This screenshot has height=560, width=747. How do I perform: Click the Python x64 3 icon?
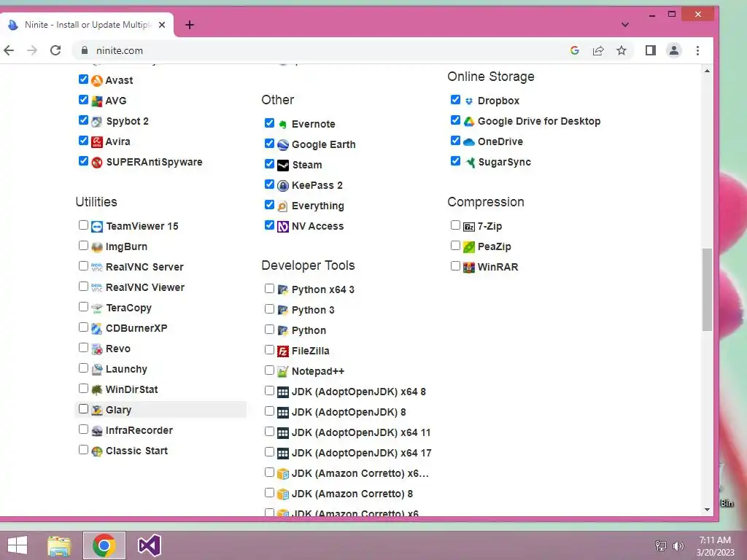(283, 290)
